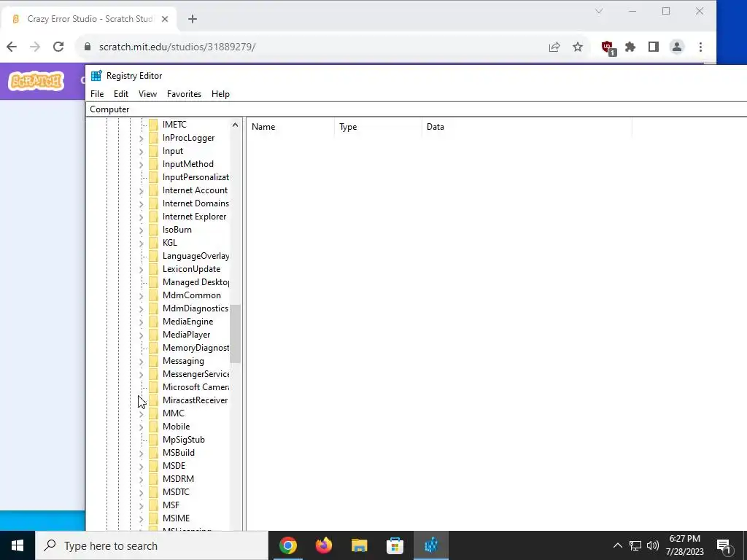Open the Windows Start menu
747x560 pixels.
18,545
